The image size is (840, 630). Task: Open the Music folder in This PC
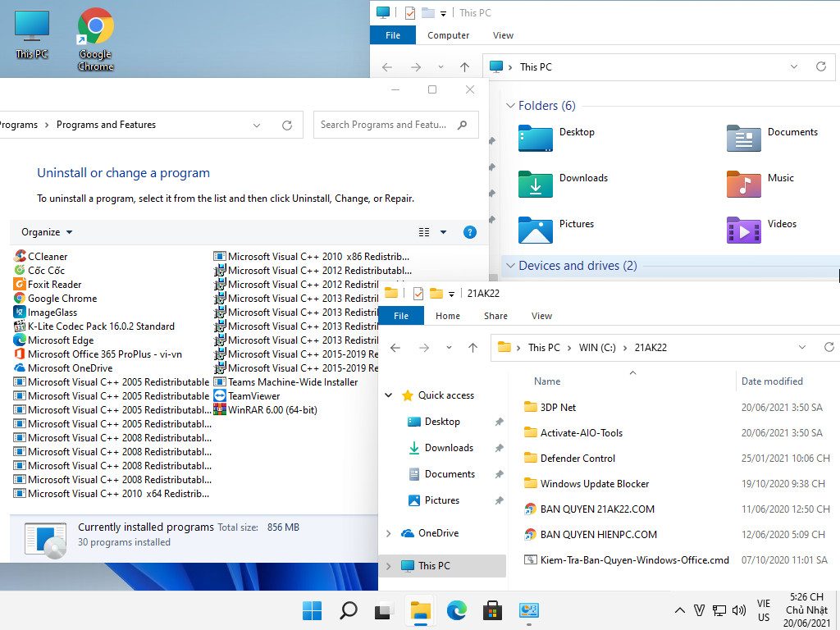tap(760, 184)
